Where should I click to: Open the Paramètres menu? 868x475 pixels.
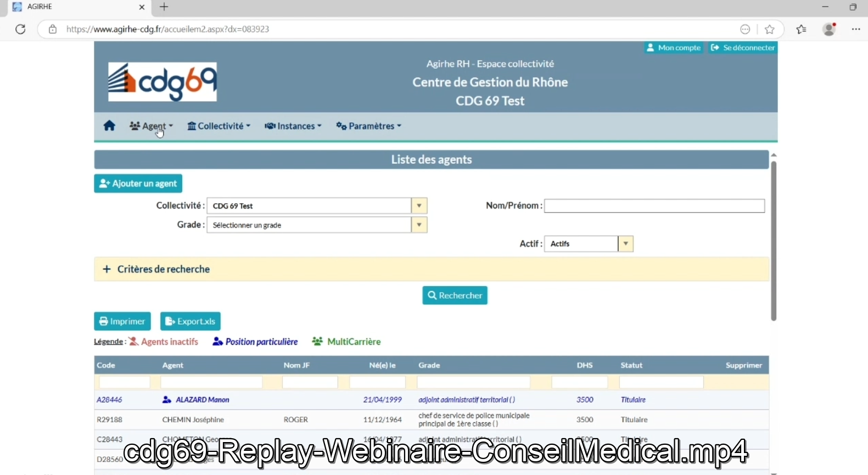(368, 126)
